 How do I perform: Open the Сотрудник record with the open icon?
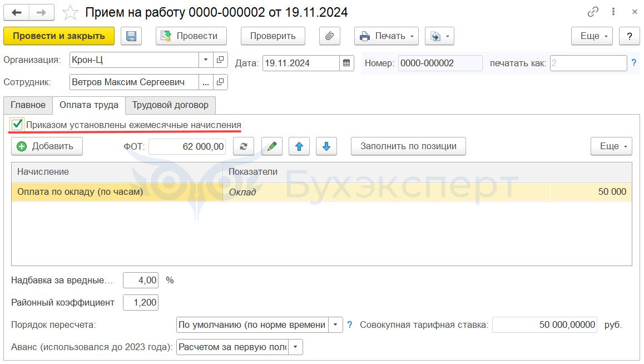pos(220,82)
